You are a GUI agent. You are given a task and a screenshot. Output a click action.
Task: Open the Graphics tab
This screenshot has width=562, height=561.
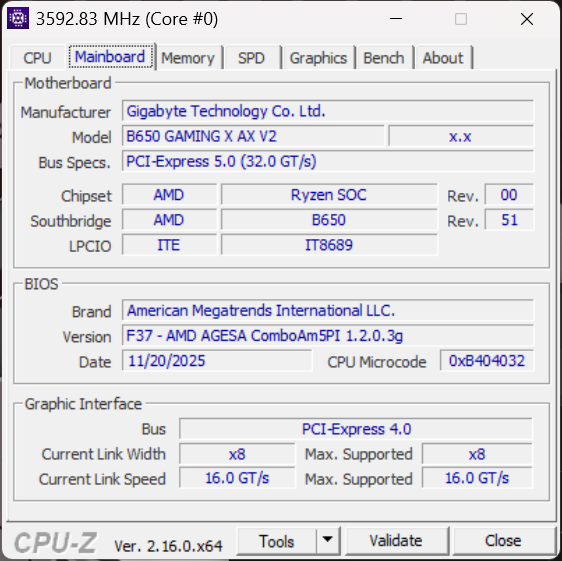pos(318,58)
